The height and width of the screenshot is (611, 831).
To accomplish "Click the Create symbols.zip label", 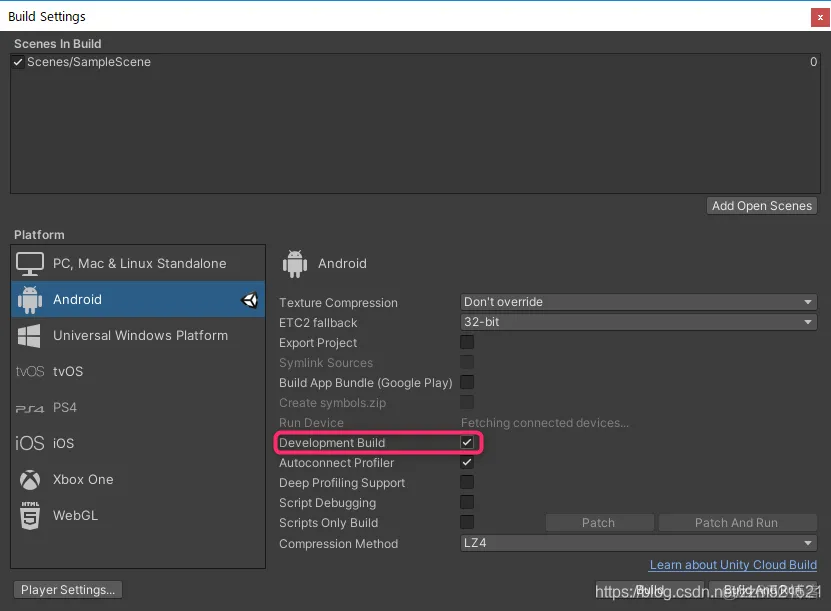I will click(332, 403).
